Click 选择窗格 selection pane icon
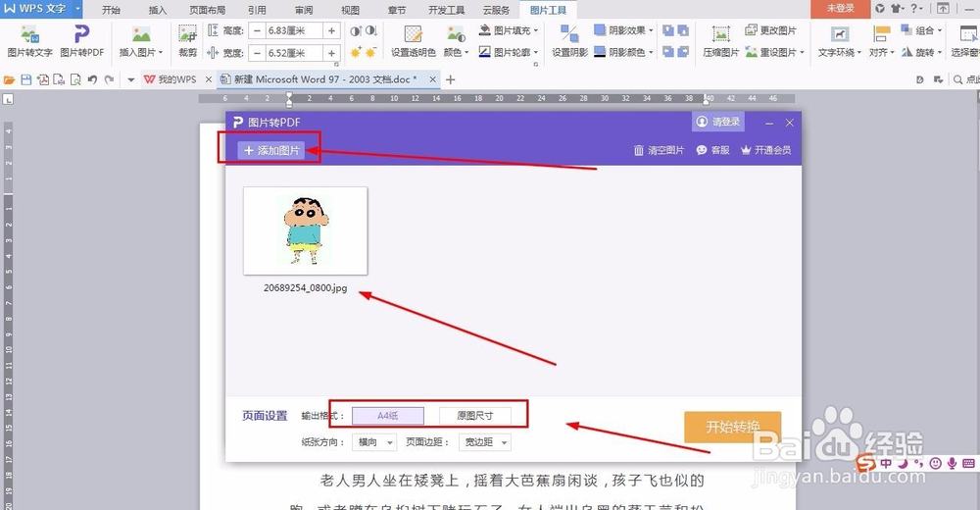 965,41
